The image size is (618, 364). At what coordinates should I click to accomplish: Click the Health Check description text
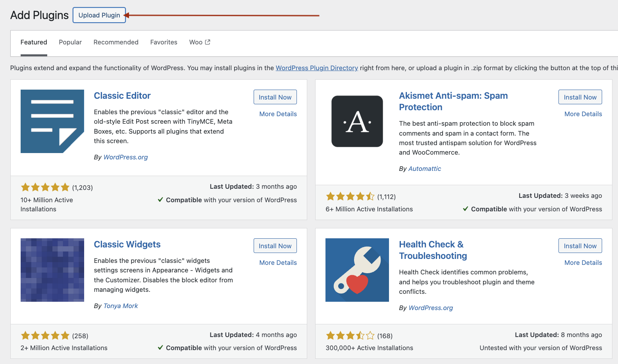click(467, 282)
